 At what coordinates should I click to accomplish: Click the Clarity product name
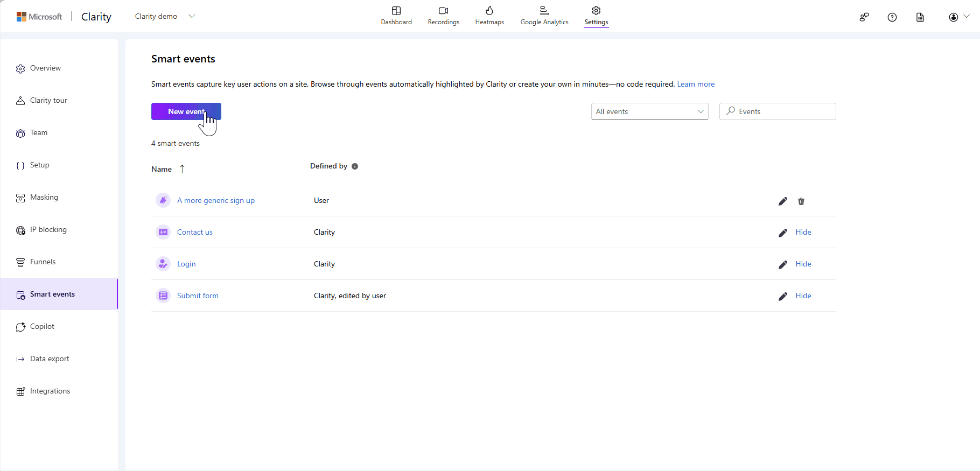96,17
